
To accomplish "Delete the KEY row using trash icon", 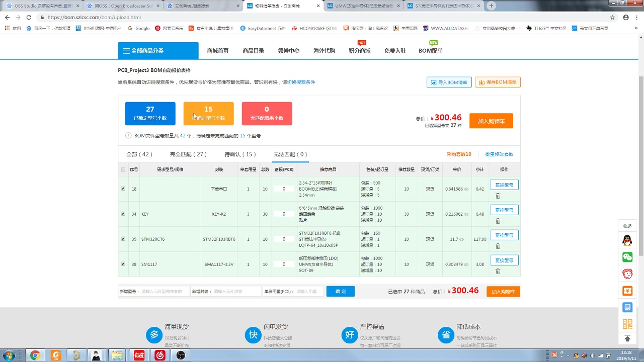I will 498,221.
